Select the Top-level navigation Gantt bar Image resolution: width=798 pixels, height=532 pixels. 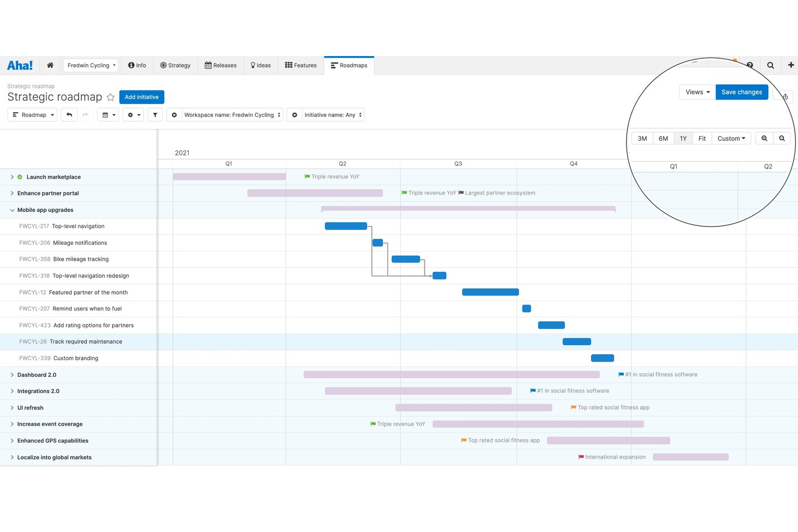346,226
